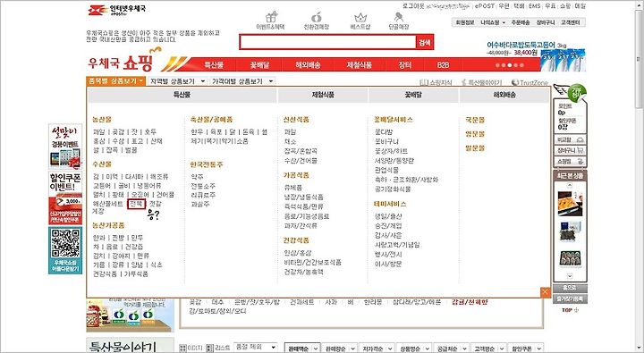Expand 가격대별 상품보기 dropdown

click(x=241, y=81)
